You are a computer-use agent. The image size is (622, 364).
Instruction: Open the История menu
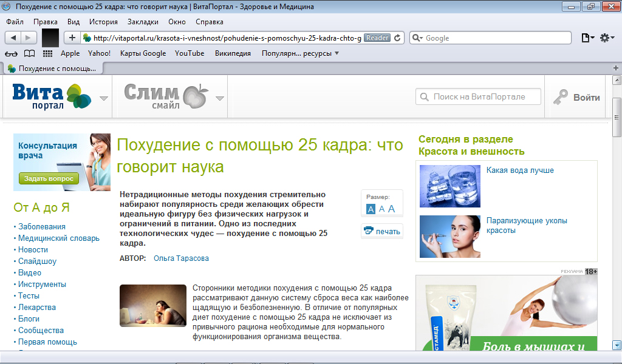[103, 22]
